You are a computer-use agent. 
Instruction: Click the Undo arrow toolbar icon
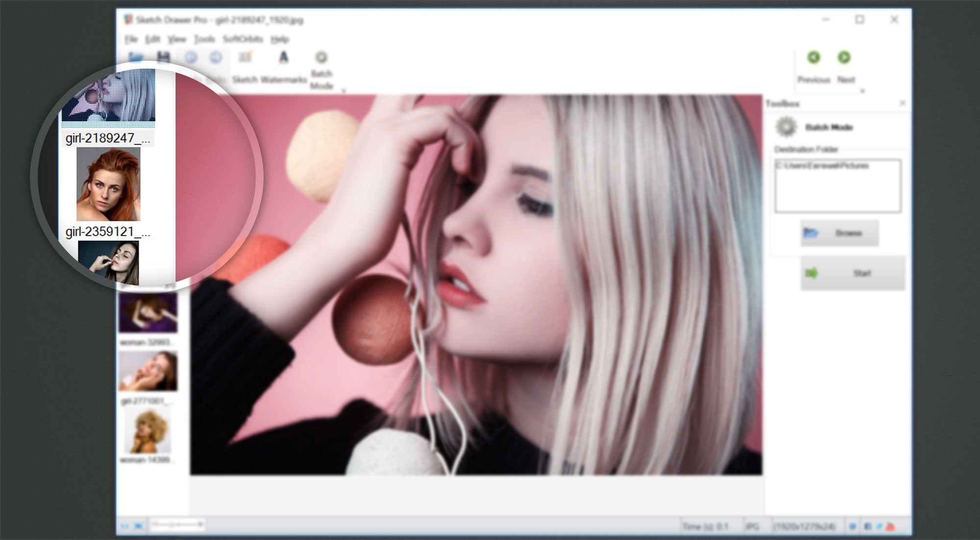point(191,57)
